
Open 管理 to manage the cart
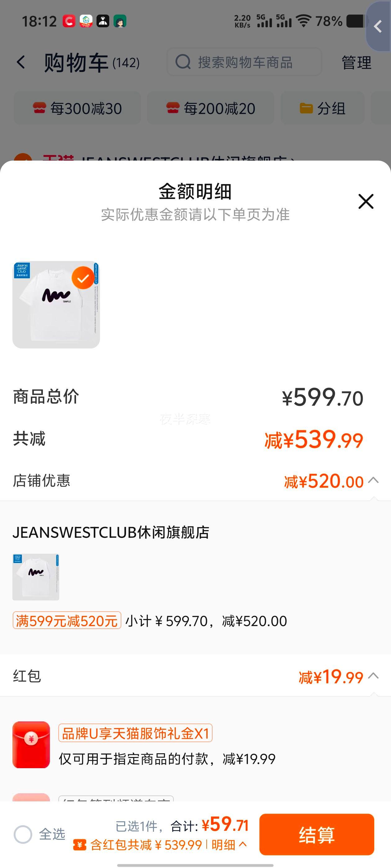[x=356, y=63]
